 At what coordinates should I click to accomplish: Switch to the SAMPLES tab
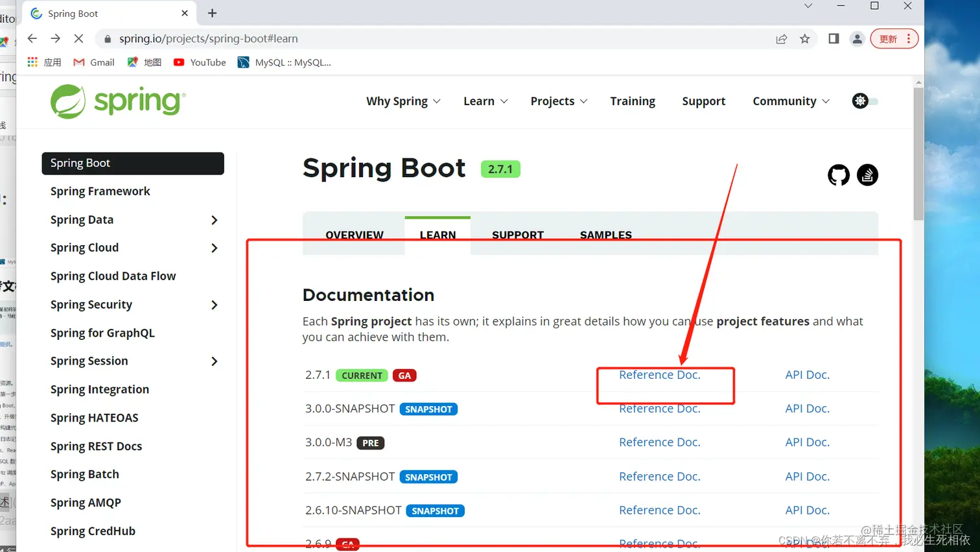[605, 235]
